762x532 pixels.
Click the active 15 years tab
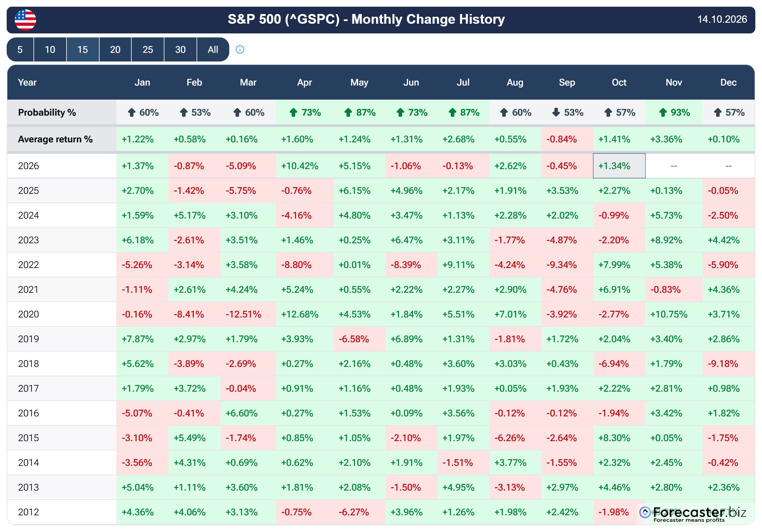(x=83, y=49)
